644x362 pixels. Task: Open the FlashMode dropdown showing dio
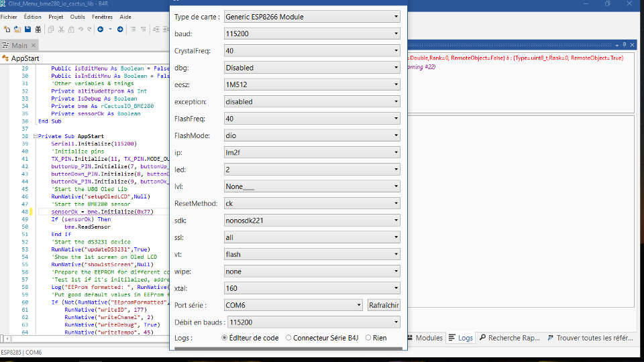tap(312, 135)
